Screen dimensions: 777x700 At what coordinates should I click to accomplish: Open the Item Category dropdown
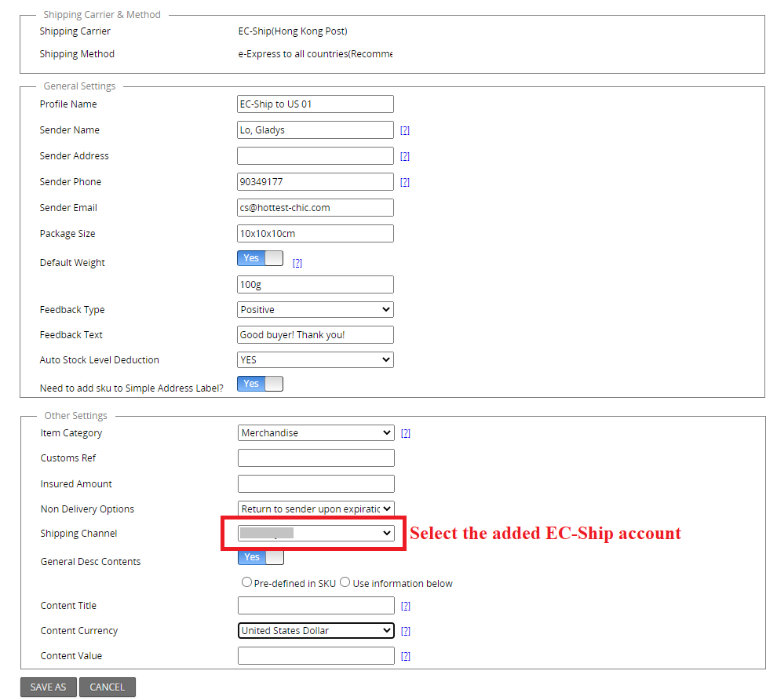point(316,433)
